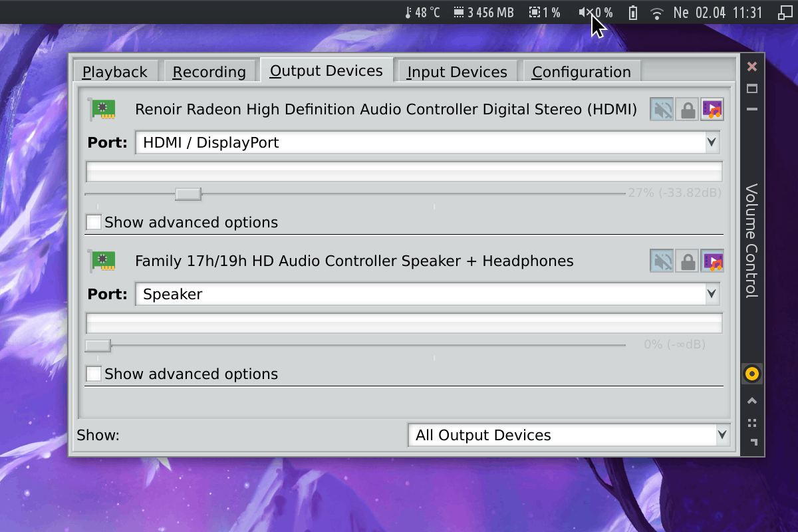Click the vertical Volume Control title text
This screenshot has width=798, height=532.
[751, 241]
